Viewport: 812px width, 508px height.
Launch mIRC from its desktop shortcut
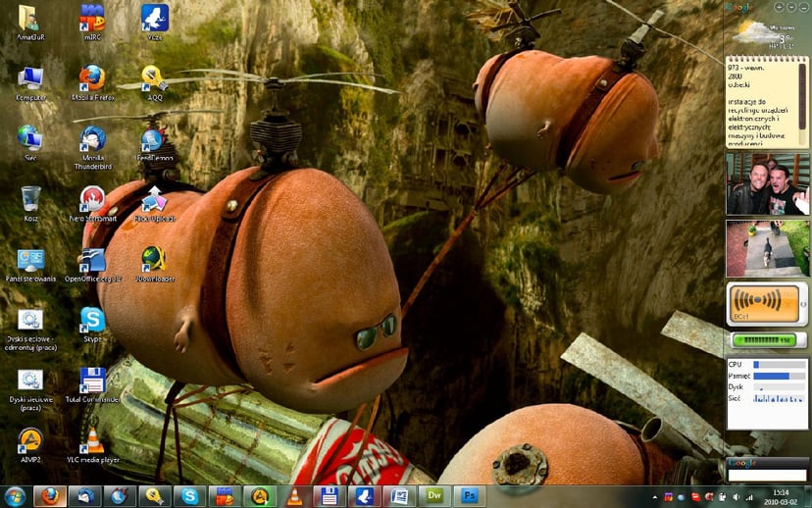[x=93, y=22]
